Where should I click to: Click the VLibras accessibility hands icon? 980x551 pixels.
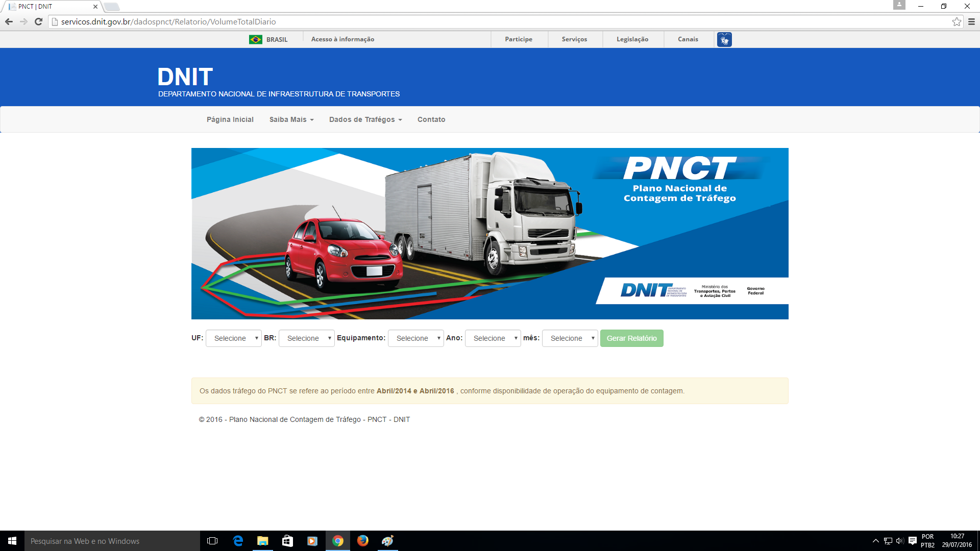click(x=724, y=39)
